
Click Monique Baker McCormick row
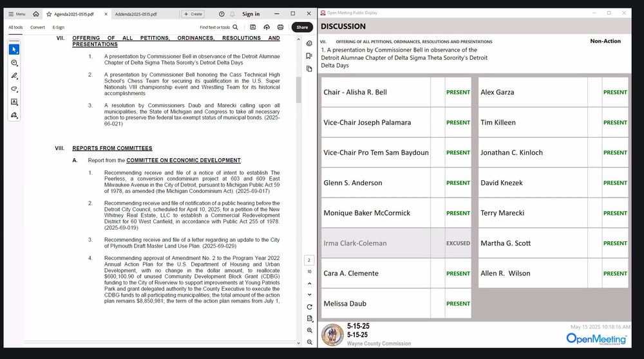pos(396,213)
